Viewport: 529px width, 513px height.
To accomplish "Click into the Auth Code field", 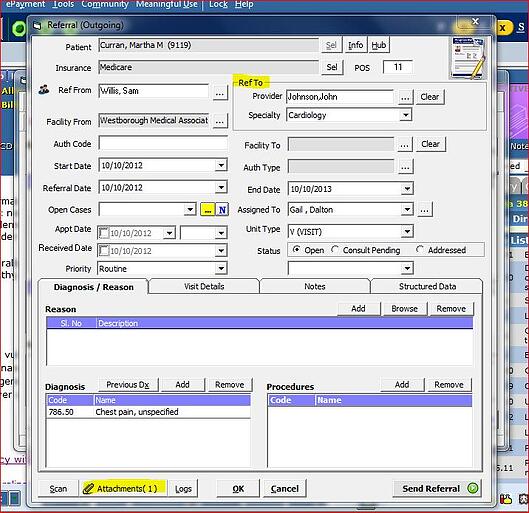I will coord(163,143).
